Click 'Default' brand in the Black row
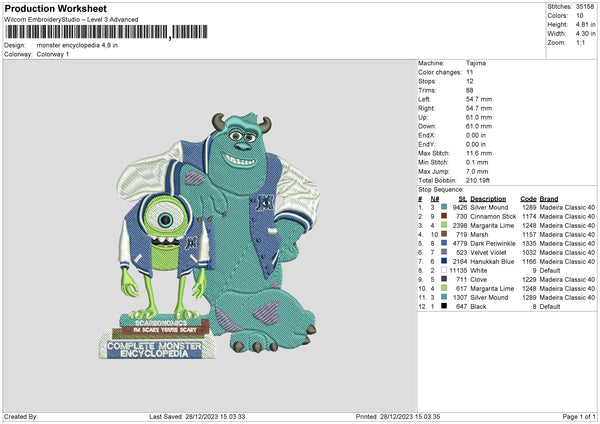Image resolution: width=600 pixels, height=424 pixels. (550, 307)
